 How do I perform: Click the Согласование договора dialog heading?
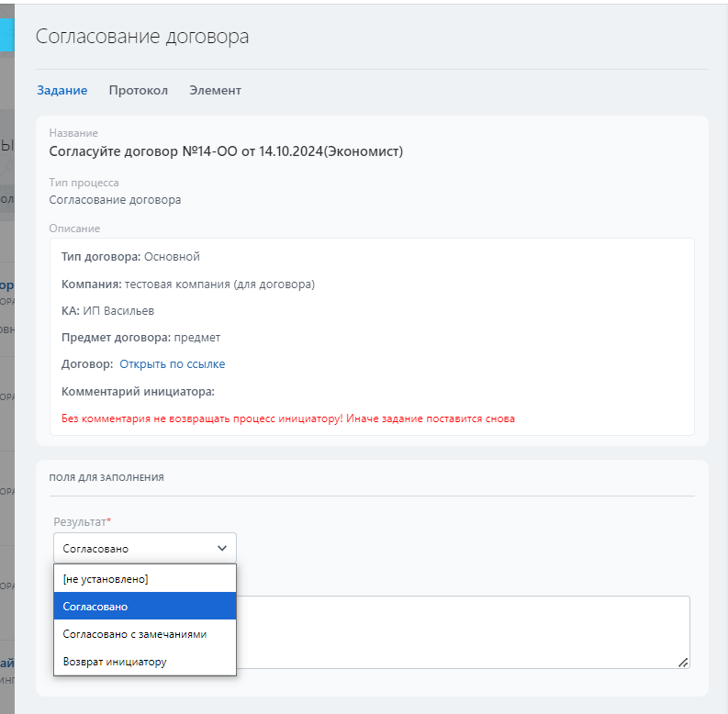pos(142,37)
